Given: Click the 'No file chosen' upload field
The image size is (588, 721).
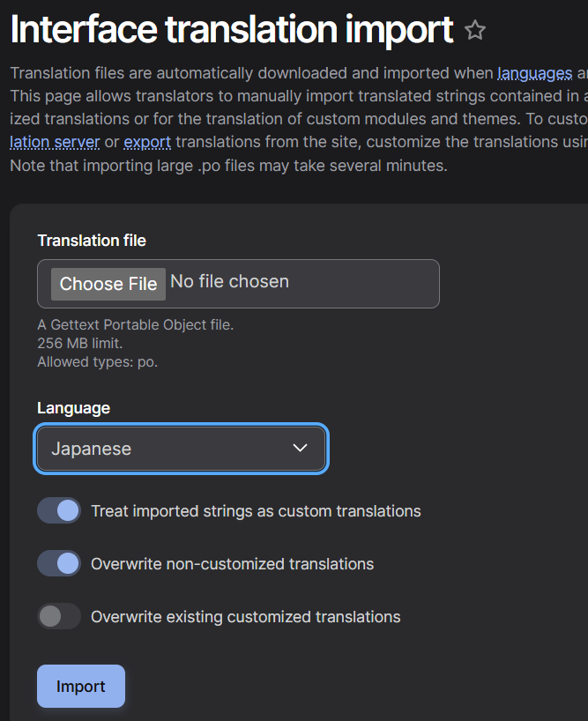Looking at the screenshot, I should tap(238, 284).
